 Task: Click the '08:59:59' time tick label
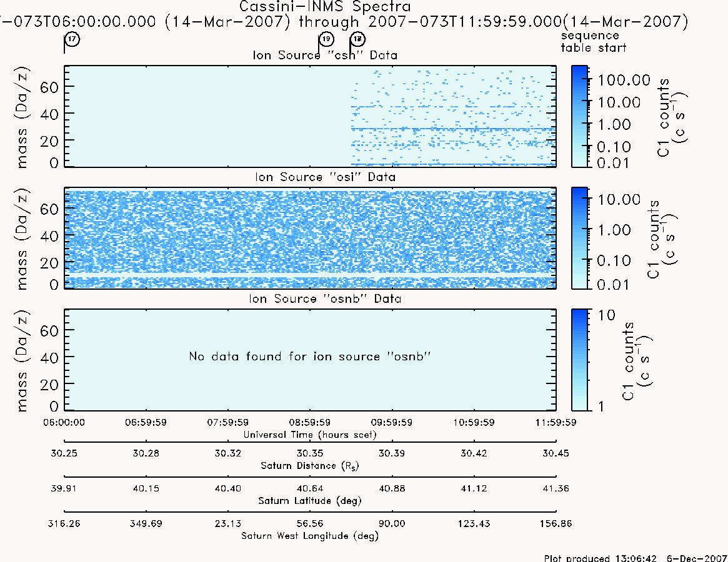[310, 422]
